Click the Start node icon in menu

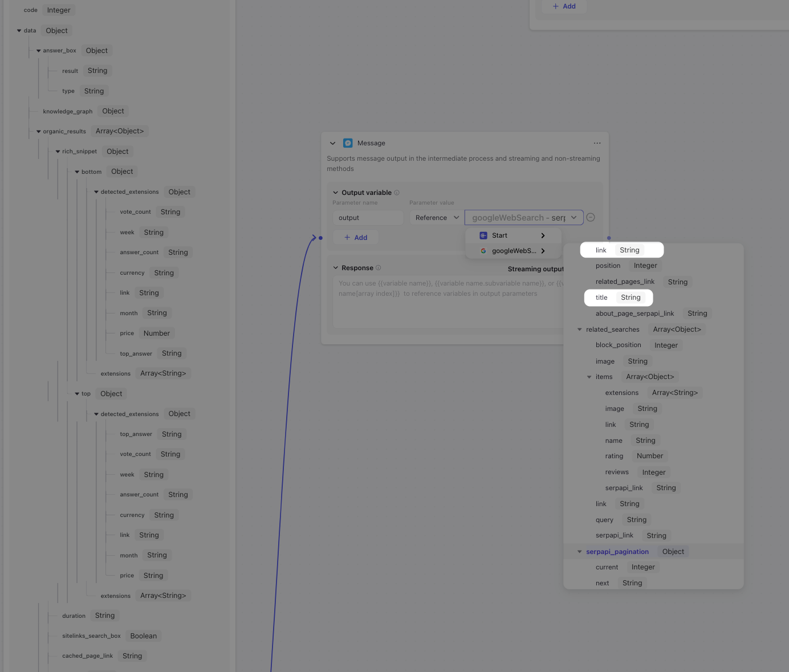pyautogui.click(x=483, y=235)
